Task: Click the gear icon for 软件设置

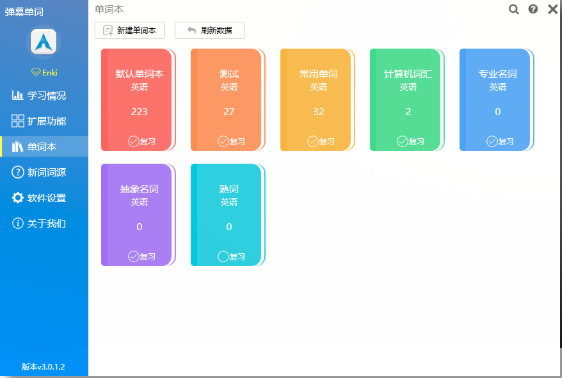Action: coord(17,198)
